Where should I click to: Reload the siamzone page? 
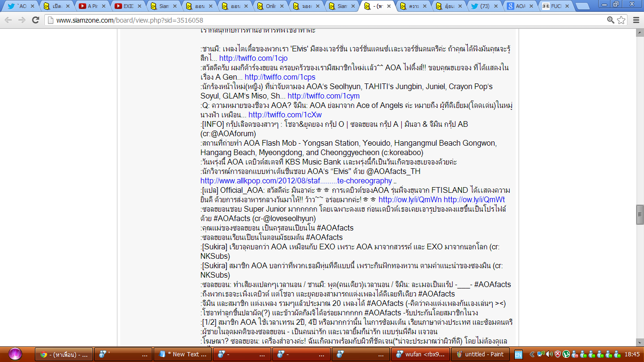pos(35,20)
